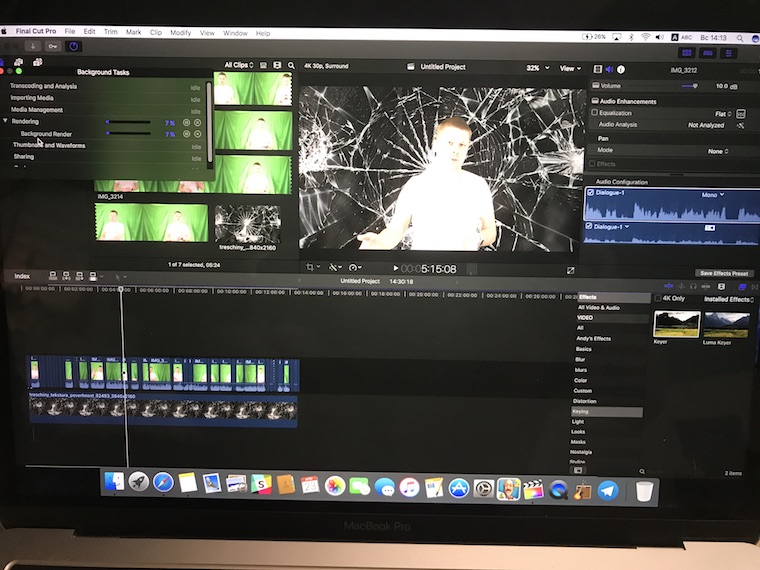Open the Flat equalization preset dropdown
This screenshot has width=760, height=570.
[x=723, y=114]
